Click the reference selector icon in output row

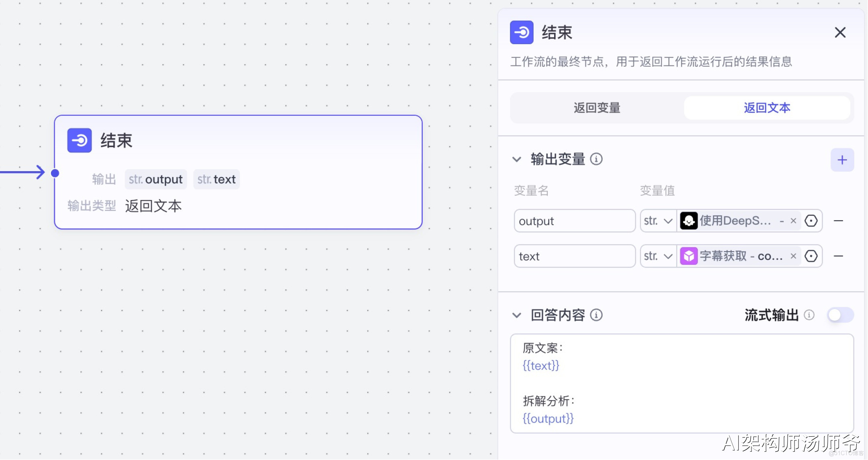(x=811, y=221)
